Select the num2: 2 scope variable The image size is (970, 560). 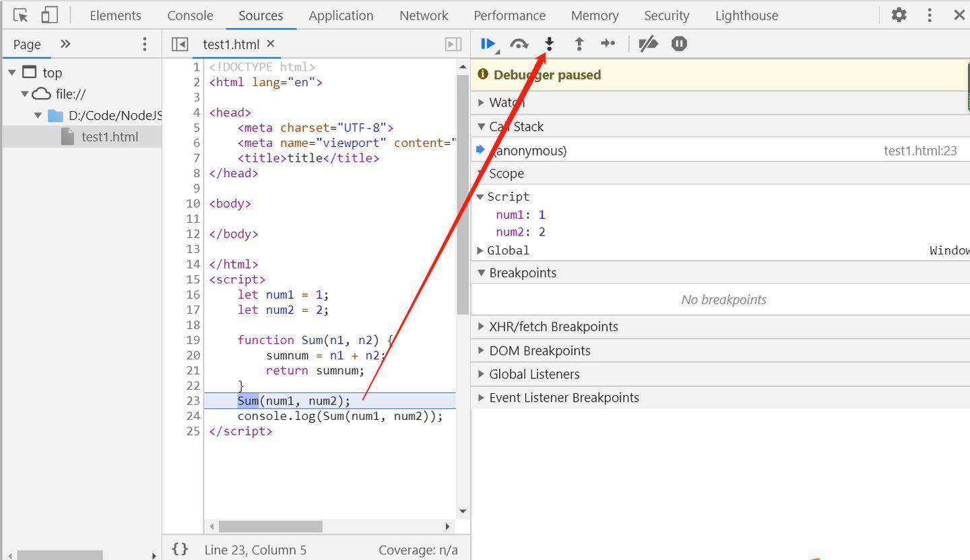521,232
